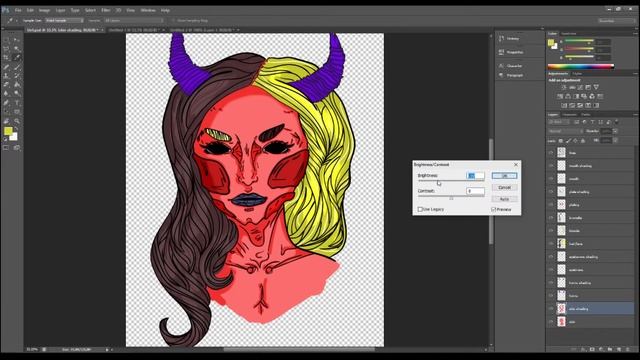This screenshot has height=360, width=640.
Task: Add a Curves adjustment layer
Action: [x=580, y=87]
